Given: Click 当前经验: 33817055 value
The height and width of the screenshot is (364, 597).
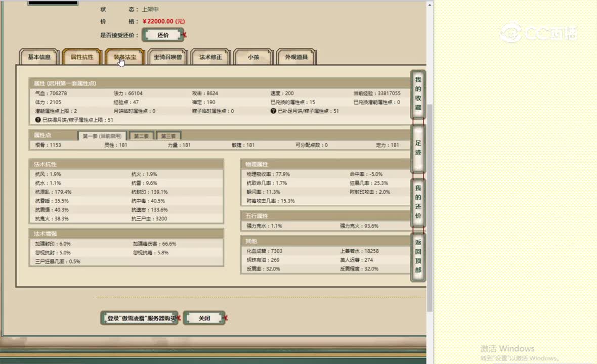Looking at the screenshot, I should tap(377, 93).
